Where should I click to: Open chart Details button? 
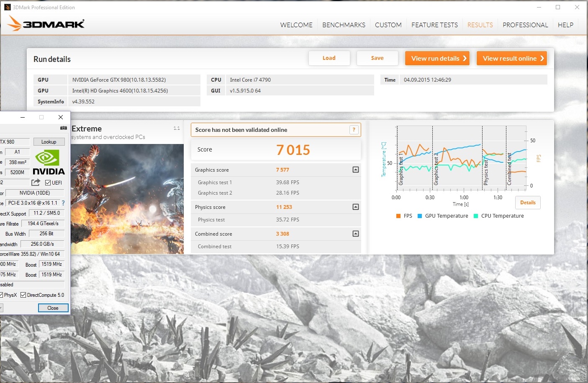click(x=528, y=203)
